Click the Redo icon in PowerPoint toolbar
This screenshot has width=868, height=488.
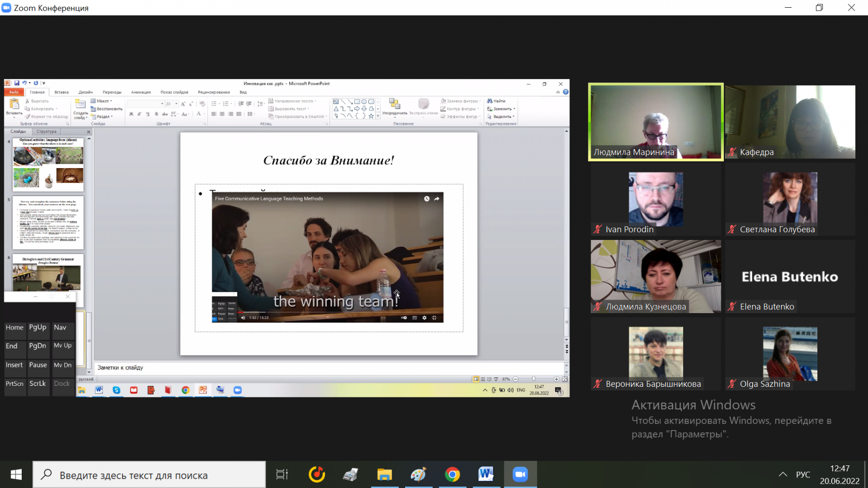click(x=36, y=83)
